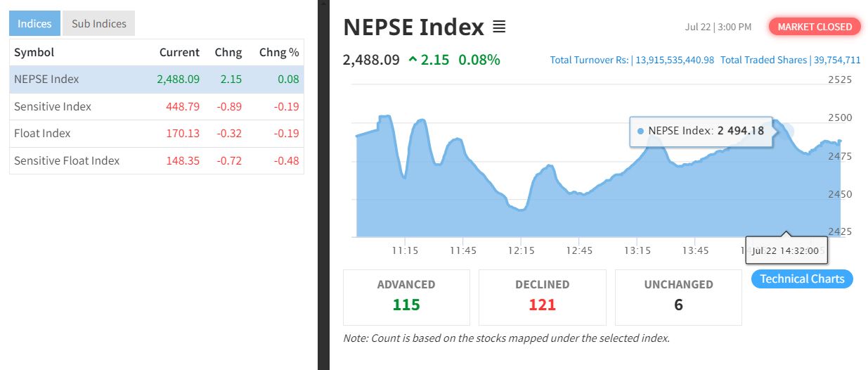
Task: Click the MARKET CLOSED badge
Action: [815, 27]
